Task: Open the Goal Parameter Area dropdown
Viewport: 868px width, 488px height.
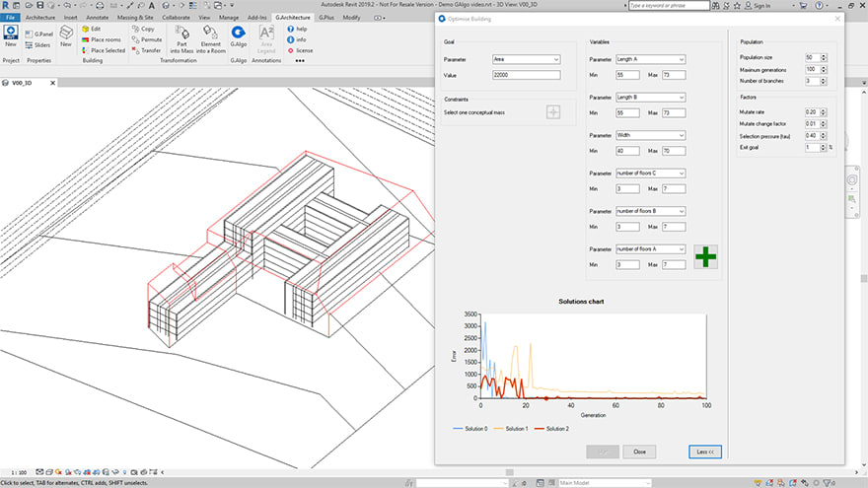Action: pyautogui.click(x=526, y=59)
